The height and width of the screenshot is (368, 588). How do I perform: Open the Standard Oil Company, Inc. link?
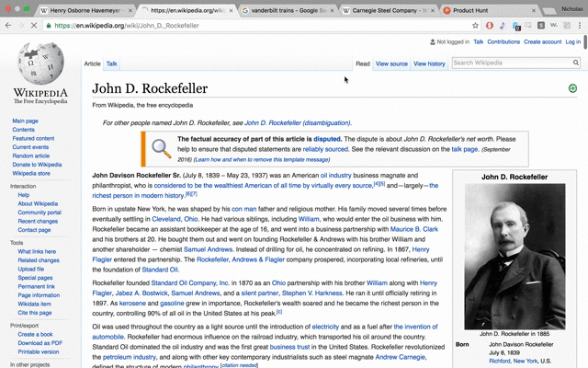pyautogui.click(x=190, y=283)
